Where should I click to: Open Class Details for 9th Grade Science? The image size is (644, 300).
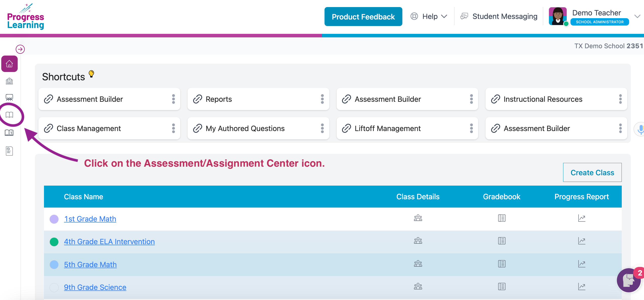click(x=418, y=286)
